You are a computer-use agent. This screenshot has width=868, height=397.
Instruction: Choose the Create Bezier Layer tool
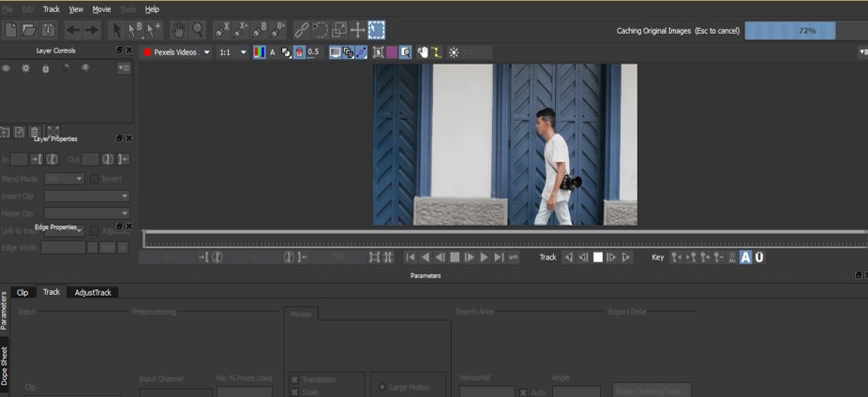coord(261,30)
